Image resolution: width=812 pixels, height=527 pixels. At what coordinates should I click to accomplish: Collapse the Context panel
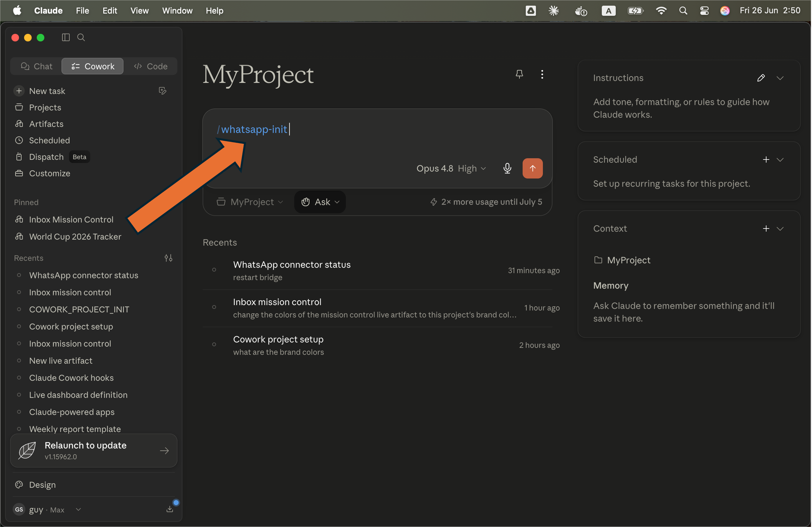click(780, 229)
